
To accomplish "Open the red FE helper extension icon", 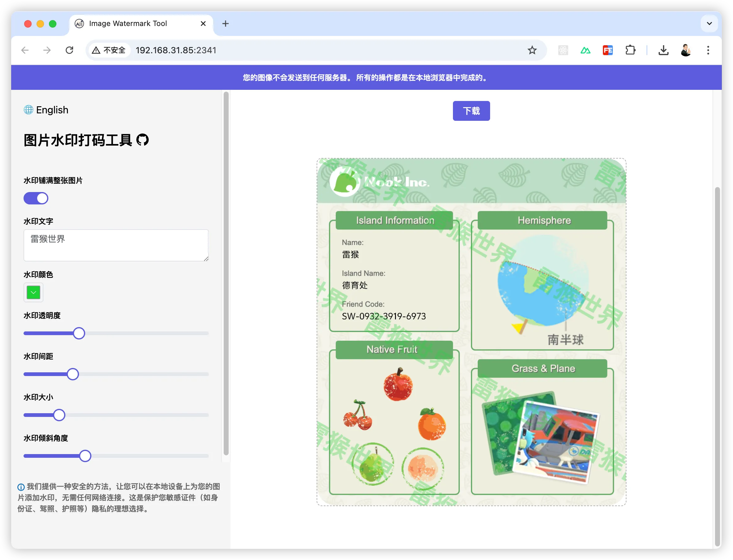I will click(608, 50).
